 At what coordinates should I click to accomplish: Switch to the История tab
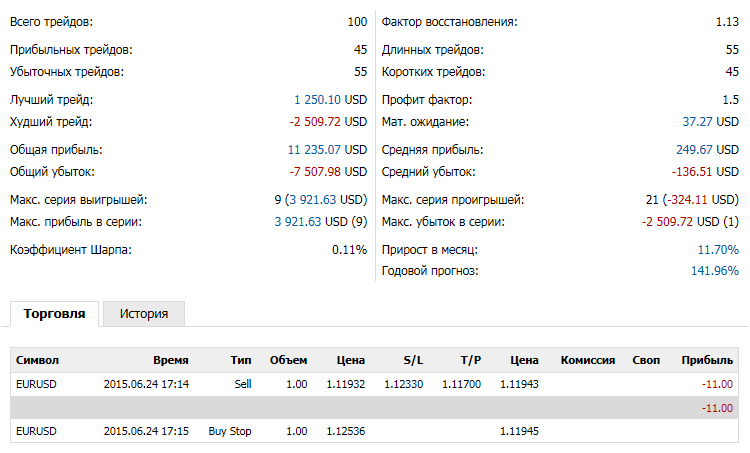pyautogui.click(x=144, y=314)
